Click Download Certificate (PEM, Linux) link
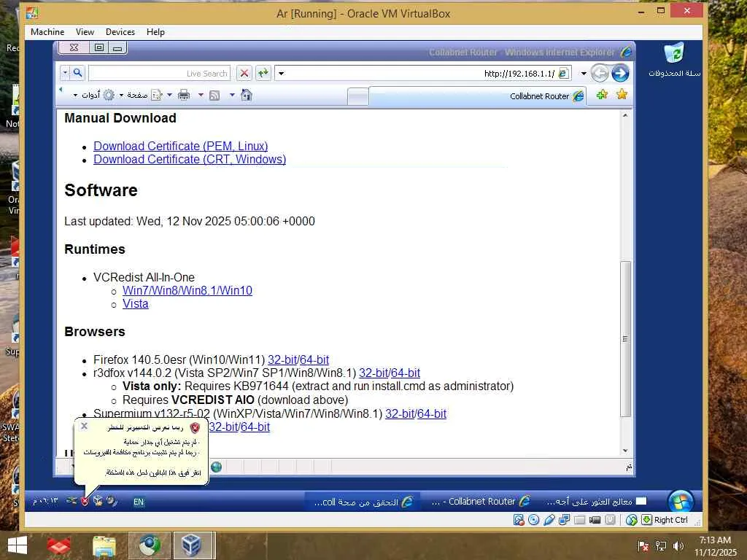The height and width of the screenshot is (560, 747). 181,146
